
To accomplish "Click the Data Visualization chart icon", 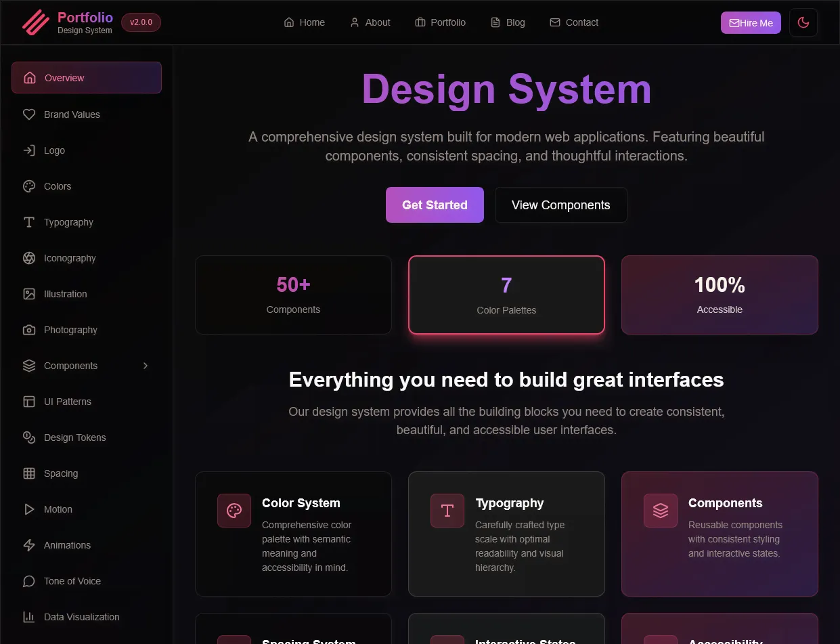I will coord(29,617).
